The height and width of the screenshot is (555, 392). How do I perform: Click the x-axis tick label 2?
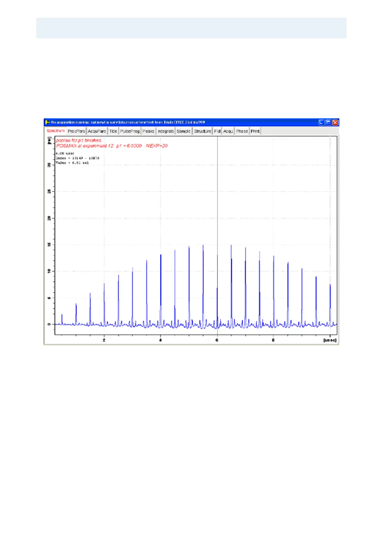coord(104,340)
